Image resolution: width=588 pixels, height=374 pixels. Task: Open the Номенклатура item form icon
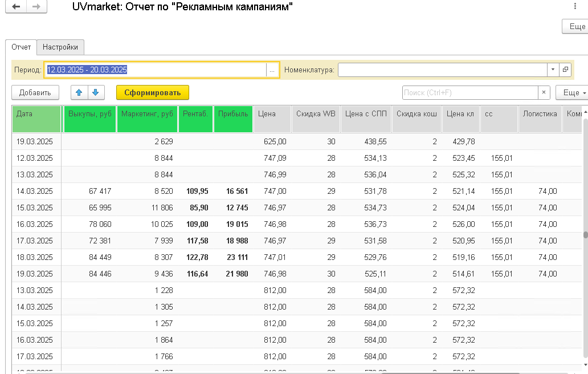tap(565, 70)
